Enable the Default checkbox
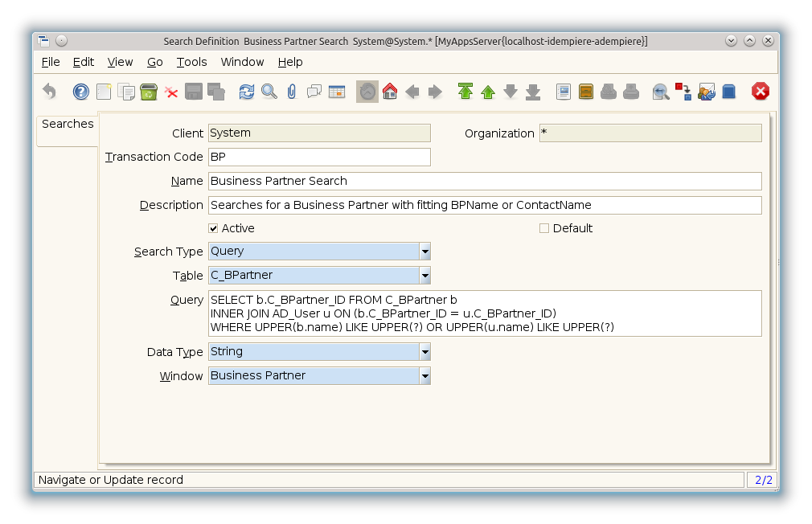This screenshot has height=524, width=812. tap(544, 228)
